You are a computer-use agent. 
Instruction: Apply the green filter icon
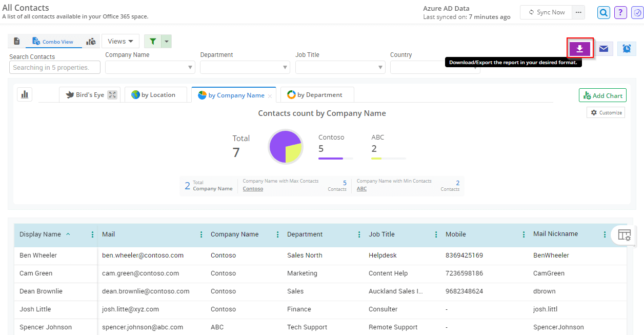click(x=152, y=41)
